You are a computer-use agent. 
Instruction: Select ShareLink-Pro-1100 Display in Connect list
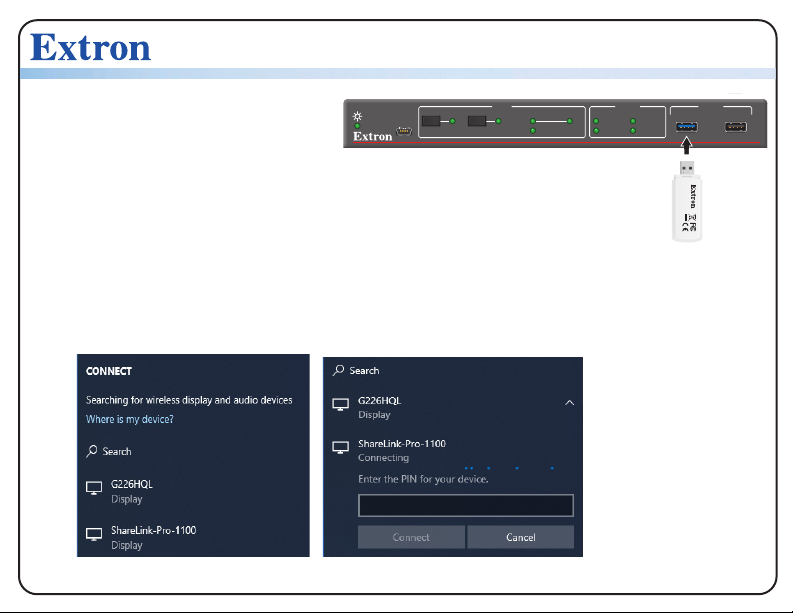[x=193, y=537]
